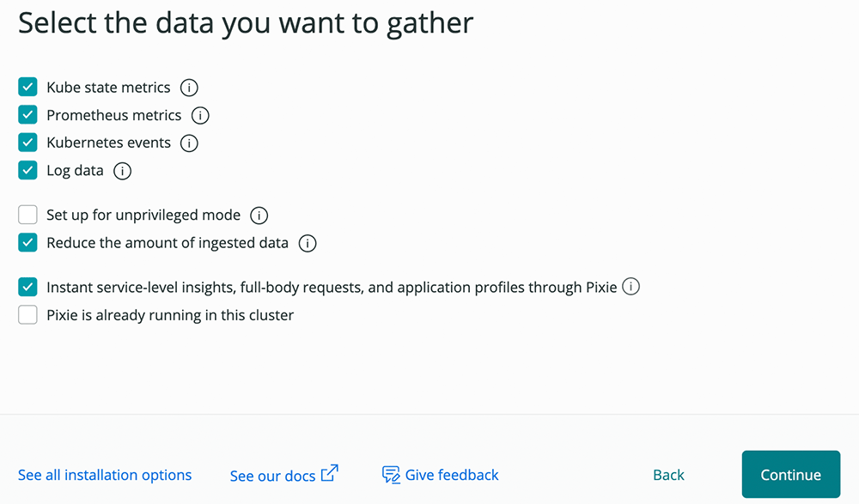
Task: Click info icon next to Kubernetes events
Action: (x=189, y=143)
